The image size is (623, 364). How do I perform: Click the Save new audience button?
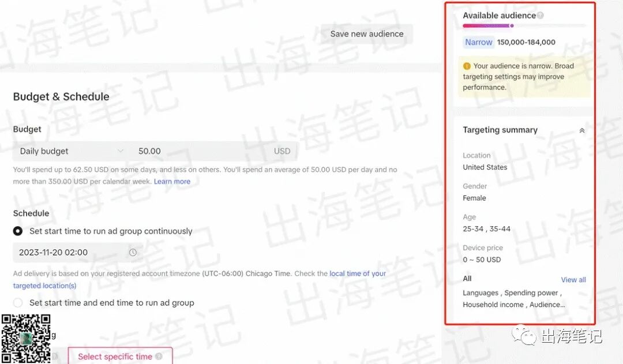[366, 34]
